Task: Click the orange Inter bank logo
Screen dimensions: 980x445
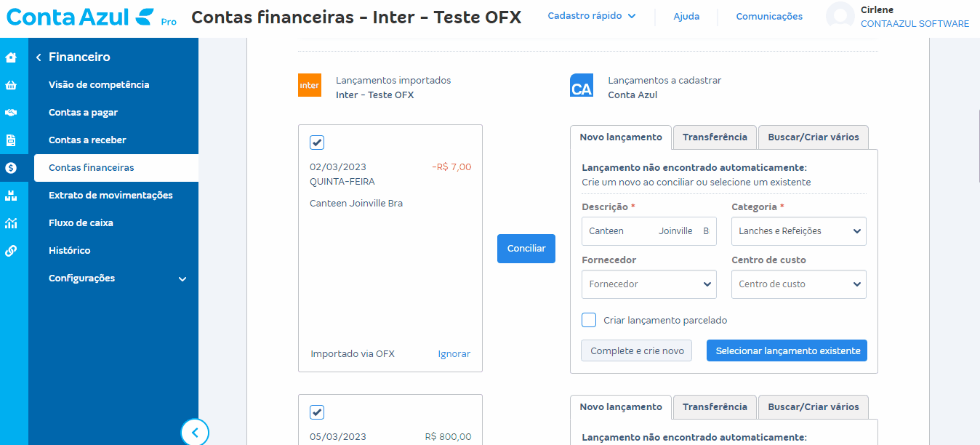Action: pos(310,85)
